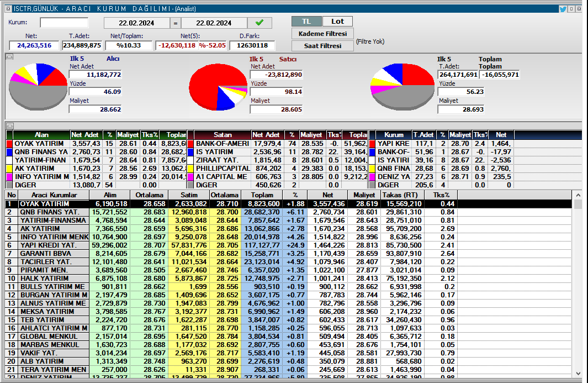
Task: Click red swatch beside OYAK YATIRIM buyer
Action: pyautogui.click(x=9, y=144)
